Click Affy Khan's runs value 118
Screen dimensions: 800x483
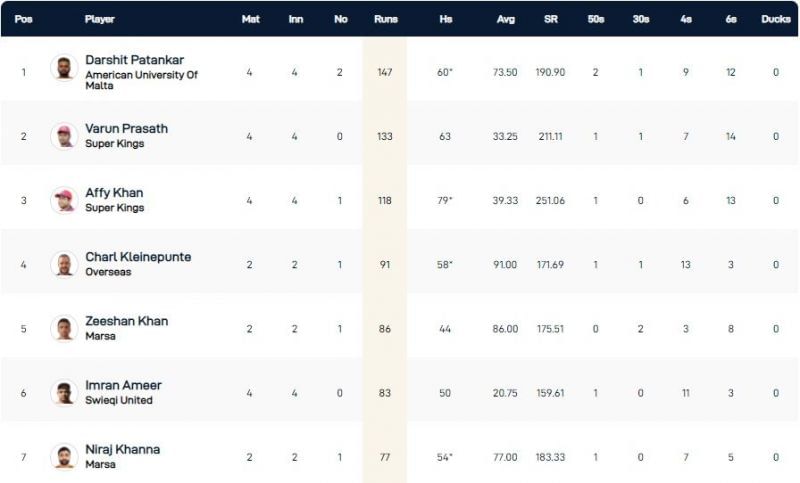pos(385,200)
